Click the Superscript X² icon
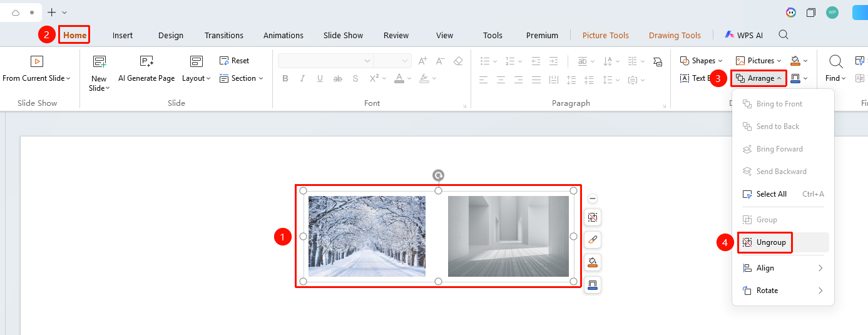Screen dimensions: 868x335 pos(374,78)
